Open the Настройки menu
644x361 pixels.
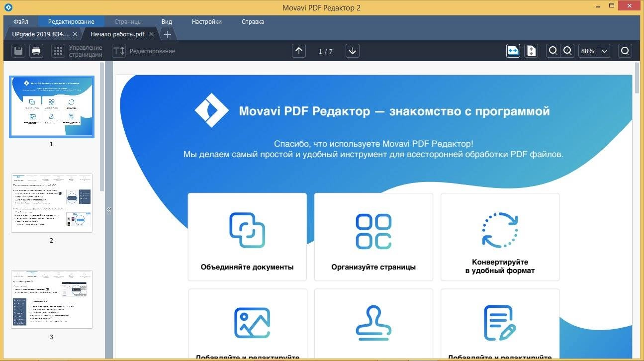pos(207,22)
